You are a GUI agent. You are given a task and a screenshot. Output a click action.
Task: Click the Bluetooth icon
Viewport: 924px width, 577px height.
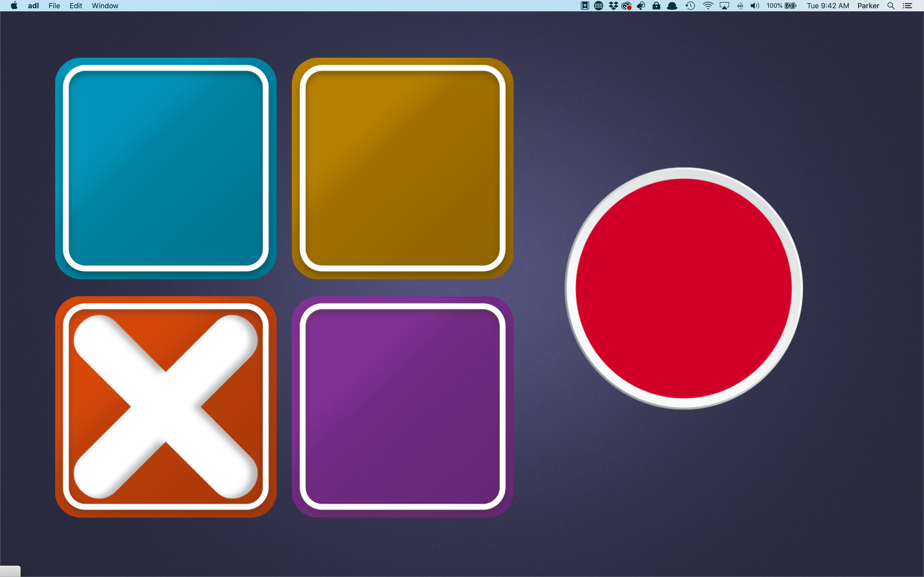pos(740,6)
